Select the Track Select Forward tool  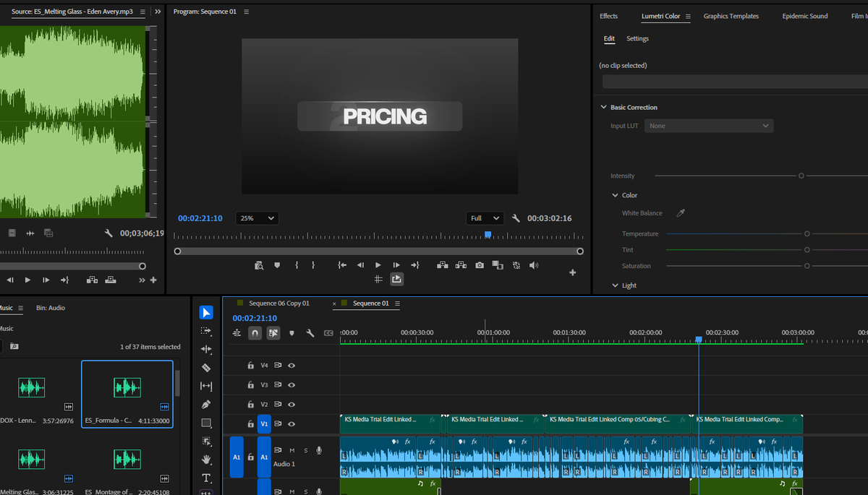tap(206, 331)
